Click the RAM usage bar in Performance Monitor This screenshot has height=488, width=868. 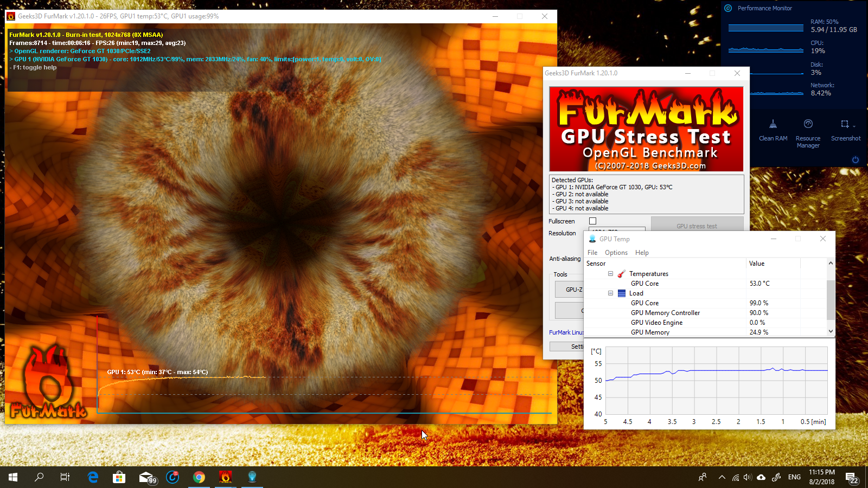point(766,28)
